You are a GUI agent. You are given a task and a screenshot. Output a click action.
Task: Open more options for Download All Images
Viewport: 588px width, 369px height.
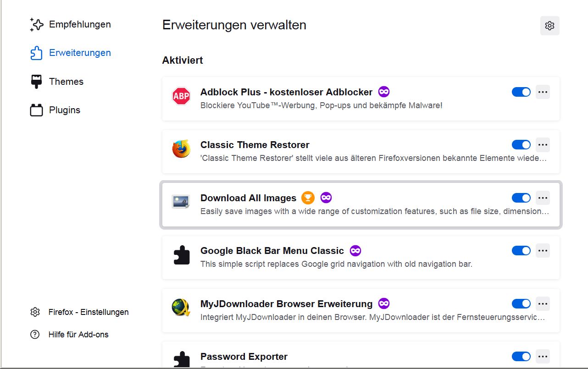pyautogui.click(x=543, y=198)
